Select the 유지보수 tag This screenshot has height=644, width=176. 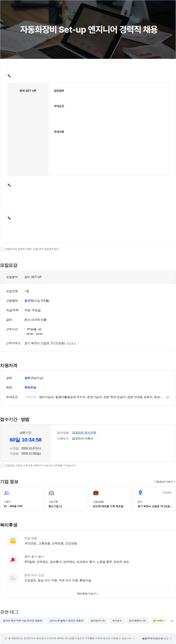tap(117, 621)
